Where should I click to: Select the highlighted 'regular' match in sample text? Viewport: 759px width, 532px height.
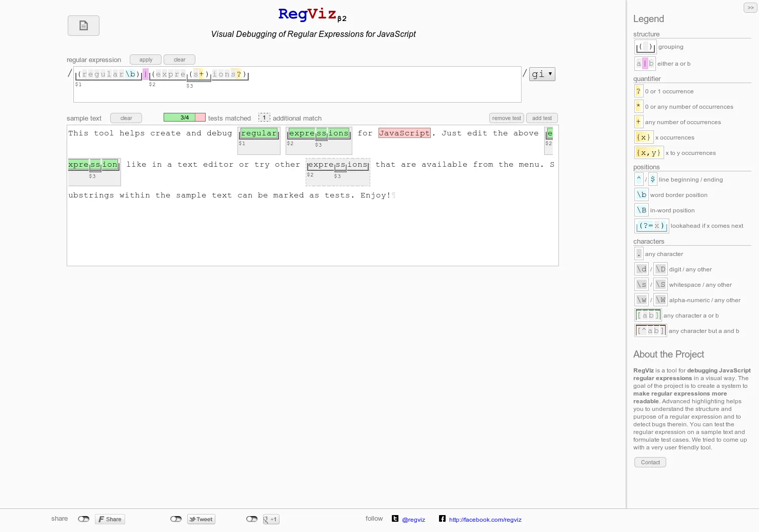(259, 133)
